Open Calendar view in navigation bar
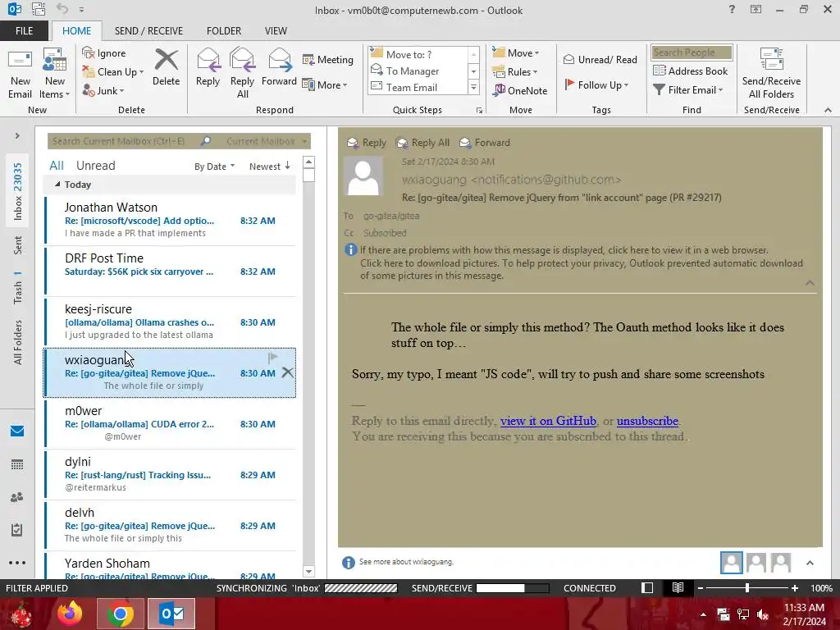Screen dimensions: 840x630 click(17, 464)
